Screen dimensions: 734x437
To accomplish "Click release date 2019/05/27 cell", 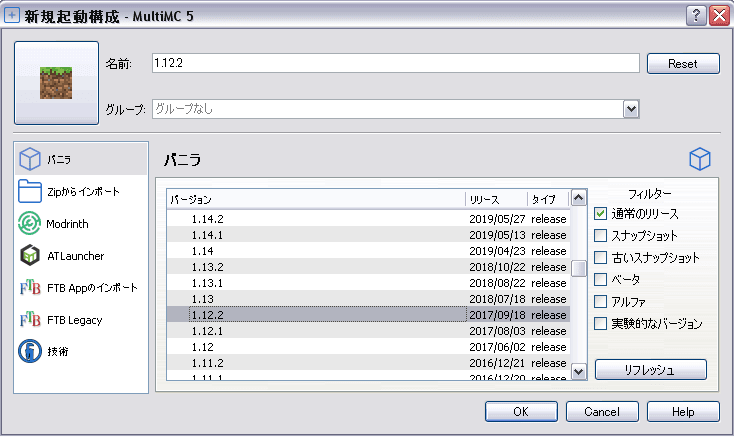I will coord(497,219).
